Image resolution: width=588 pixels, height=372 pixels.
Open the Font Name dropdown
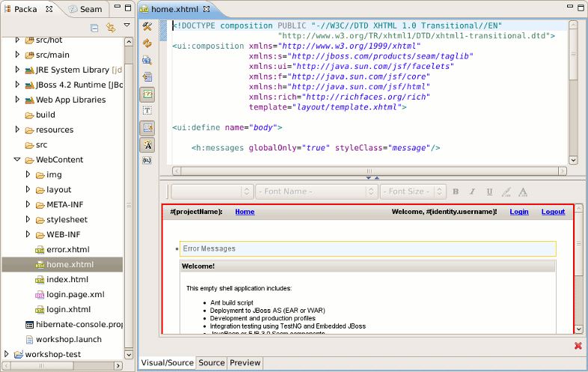tap(316, 192)
